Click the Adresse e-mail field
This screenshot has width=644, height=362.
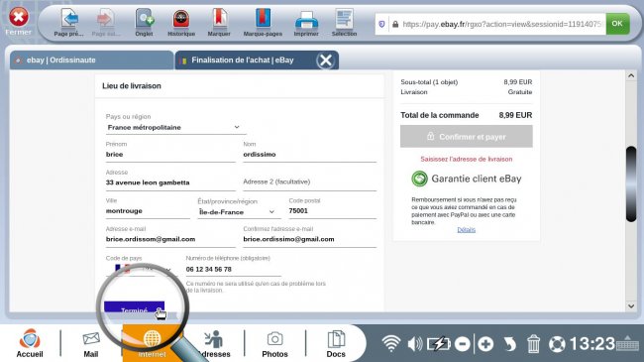pos(170,239)
